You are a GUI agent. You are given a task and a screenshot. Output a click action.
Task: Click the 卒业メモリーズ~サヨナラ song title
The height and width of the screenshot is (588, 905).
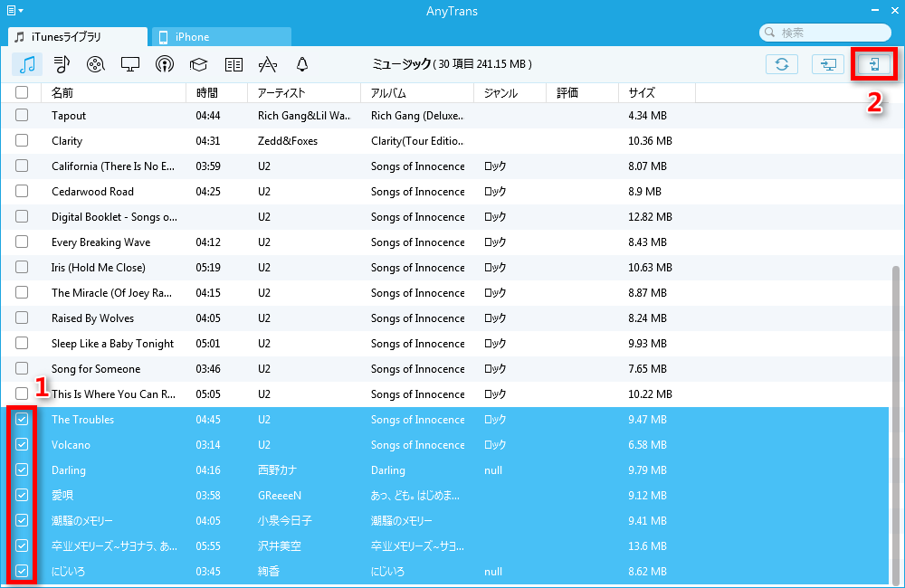click(x=114, y=545)
